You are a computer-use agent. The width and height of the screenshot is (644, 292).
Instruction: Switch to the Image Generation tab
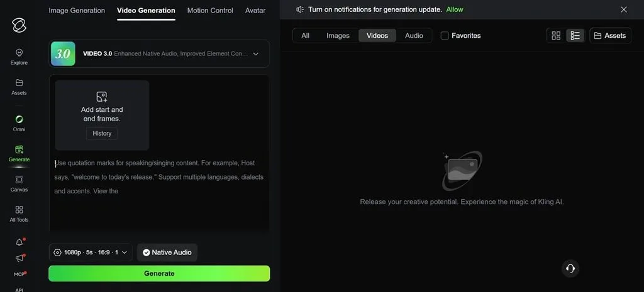tap(77, 10)
